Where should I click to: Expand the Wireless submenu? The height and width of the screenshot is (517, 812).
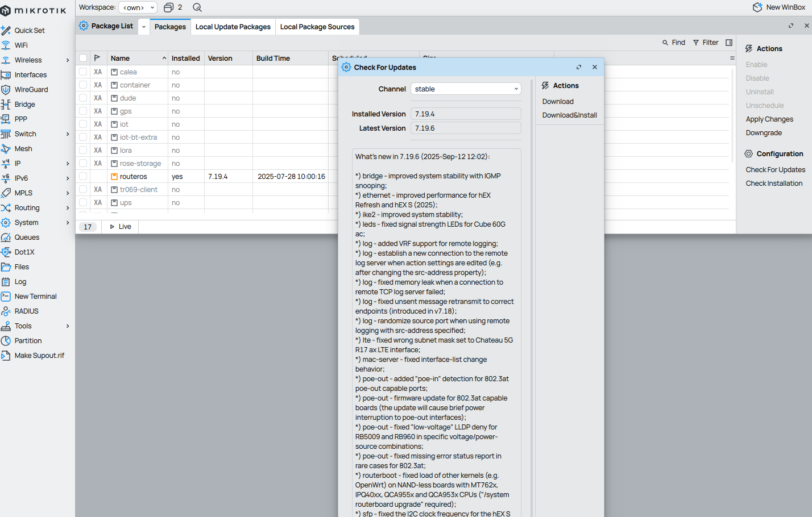pos(68,60)
